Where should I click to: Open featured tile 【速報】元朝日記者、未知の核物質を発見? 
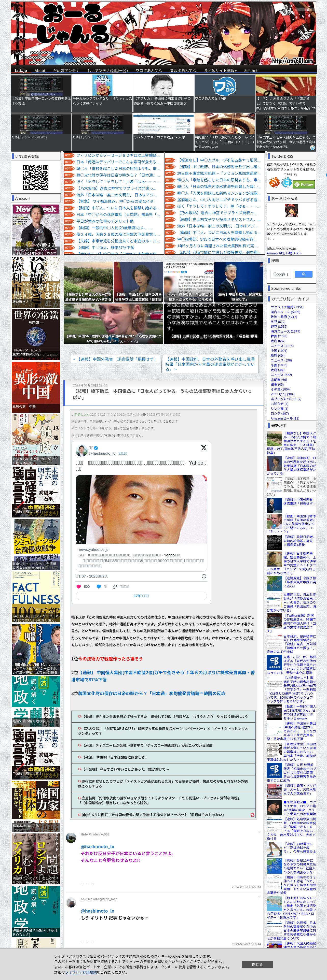pyautogui.click(x=214, y=324)
